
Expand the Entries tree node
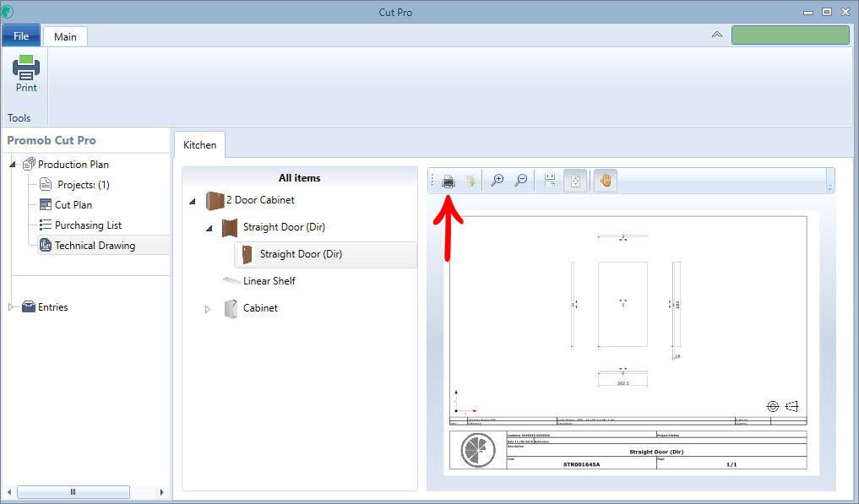[11, 307]
